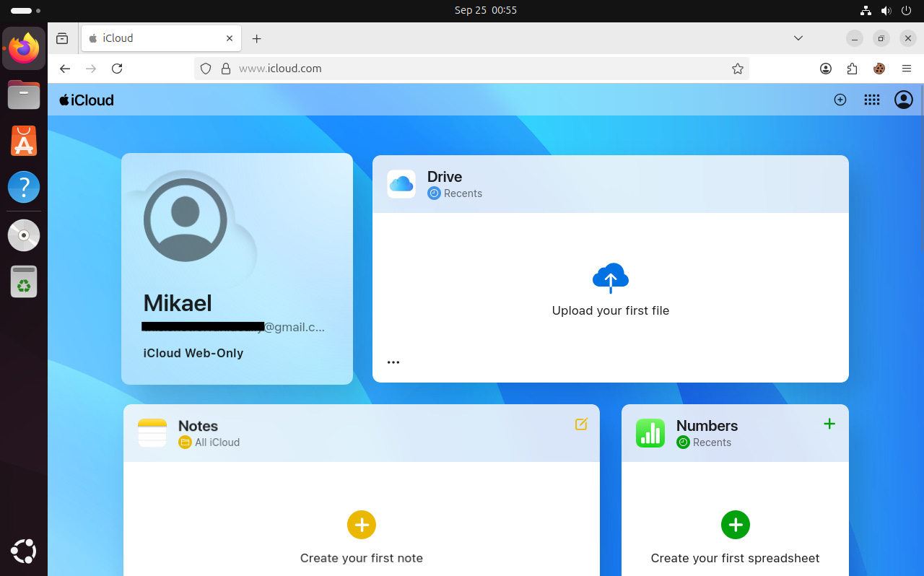
Task: Click the add-tile plus circle in iCloud header
Action: point(840,100)
